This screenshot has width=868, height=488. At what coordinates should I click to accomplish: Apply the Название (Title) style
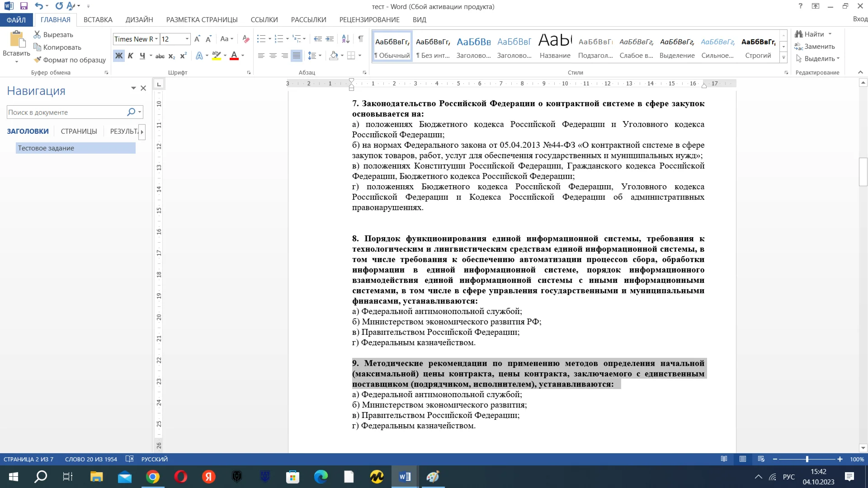click(555, 46)
